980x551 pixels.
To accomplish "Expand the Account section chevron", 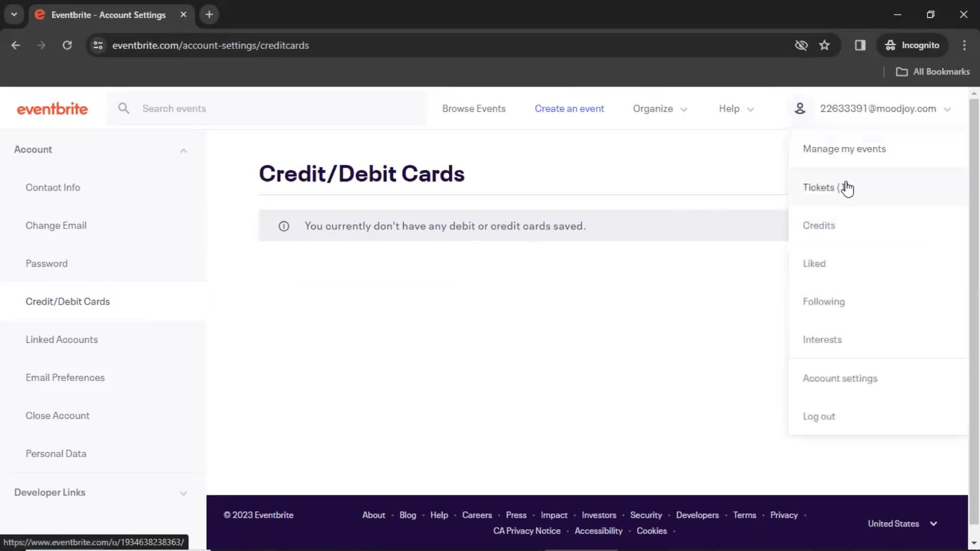I will click(183, 149).
